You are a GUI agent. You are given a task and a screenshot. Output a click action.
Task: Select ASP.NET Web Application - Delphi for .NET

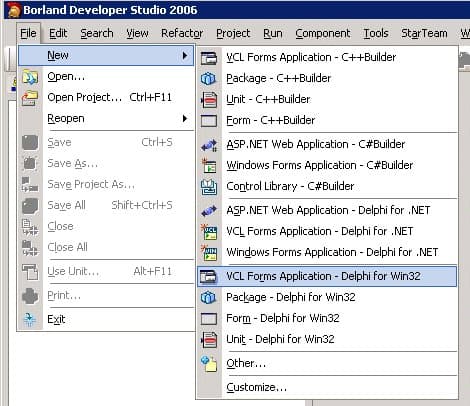(327, 210)
